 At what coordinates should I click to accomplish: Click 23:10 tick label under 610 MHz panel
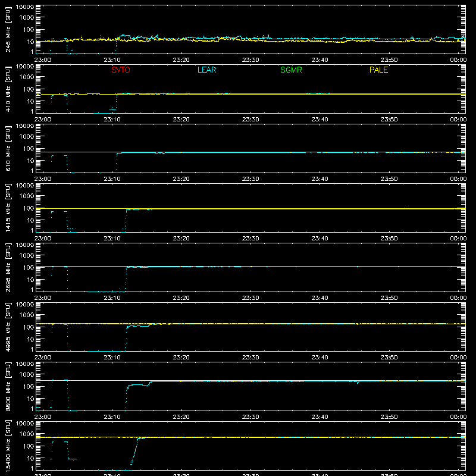pyautogui.click(x=112, y=179)
